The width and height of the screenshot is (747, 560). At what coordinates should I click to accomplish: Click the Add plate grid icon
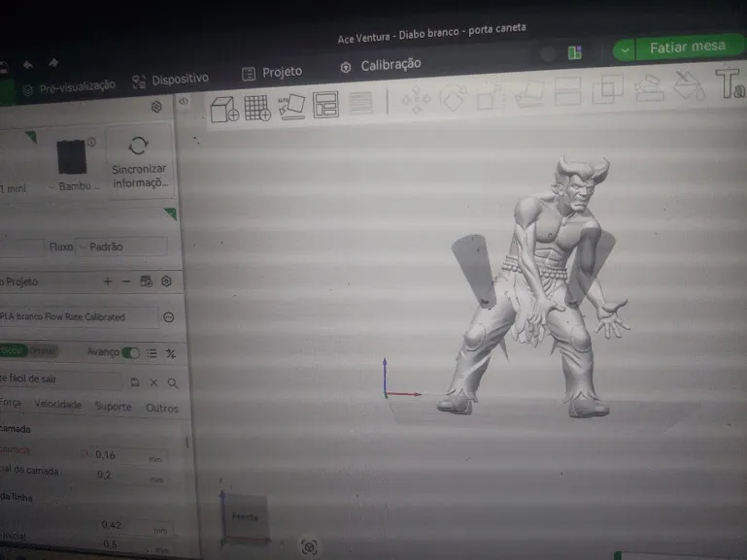click(x=257, y=108)
